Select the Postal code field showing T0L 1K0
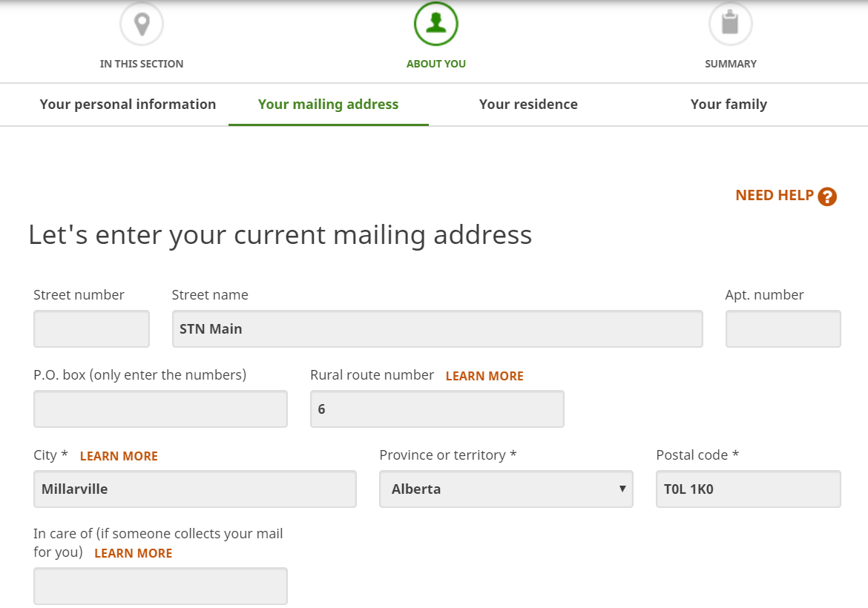The width and height of the screenshot is (868, 608). click(748, 489)
